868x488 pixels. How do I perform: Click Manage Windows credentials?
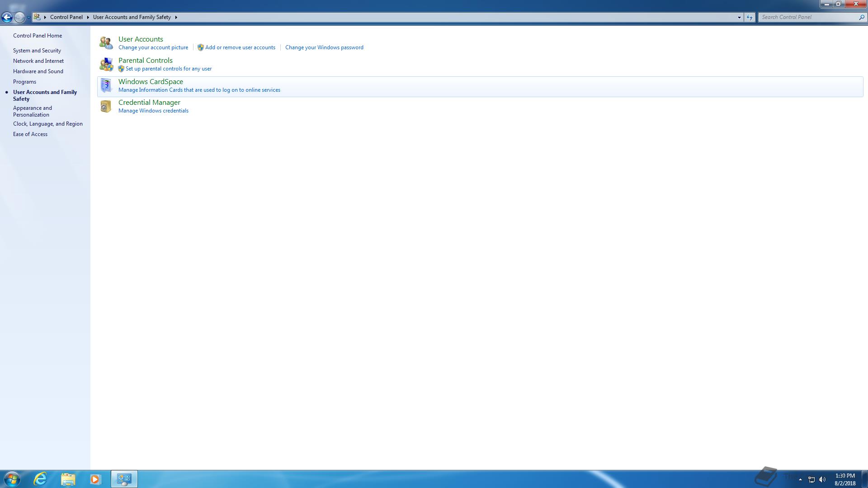click(x=153, y=111)
